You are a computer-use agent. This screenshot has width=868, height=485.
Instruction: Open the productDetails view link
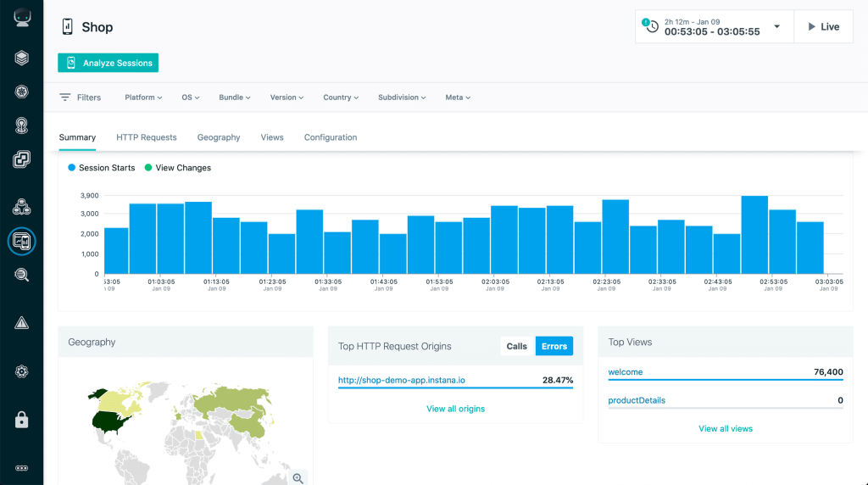click(x=637, y=400)
